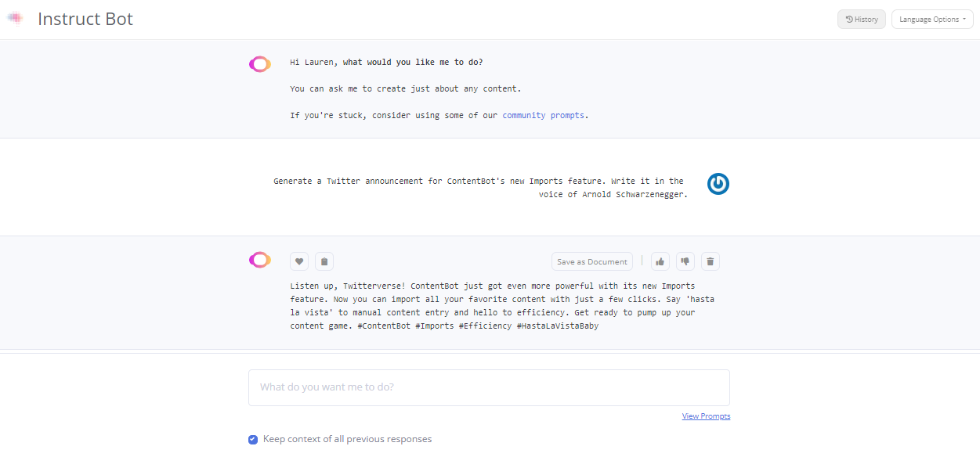Click the ContentBot logo in the header
The image size is (980, 457).
[15, 19]
